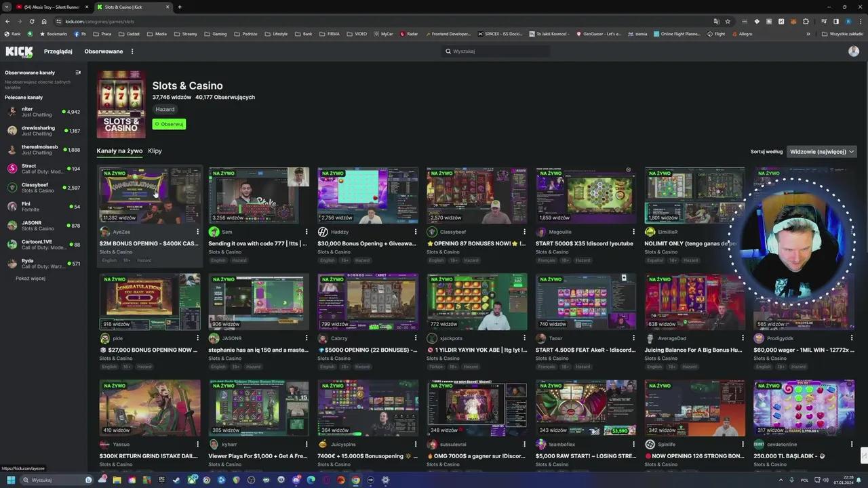Open AyeZee stream thumbnail

pyautogui.click(x=150, y=195)
